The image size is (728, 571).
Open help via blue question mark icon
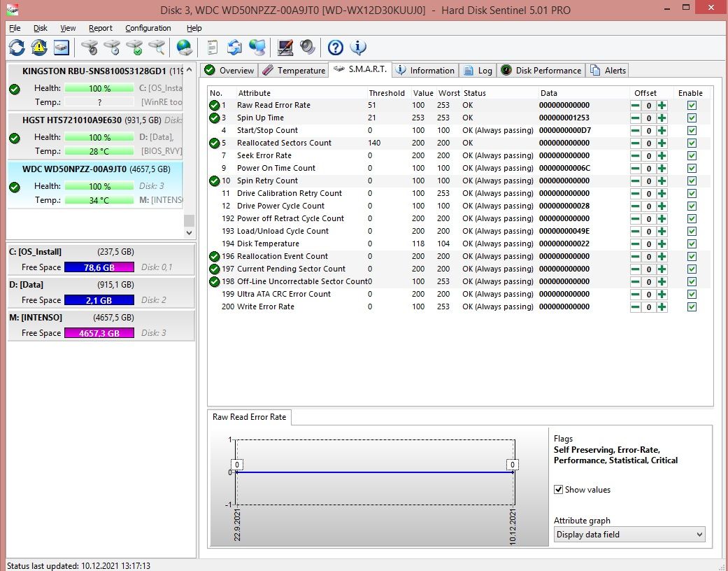(336, 48)
